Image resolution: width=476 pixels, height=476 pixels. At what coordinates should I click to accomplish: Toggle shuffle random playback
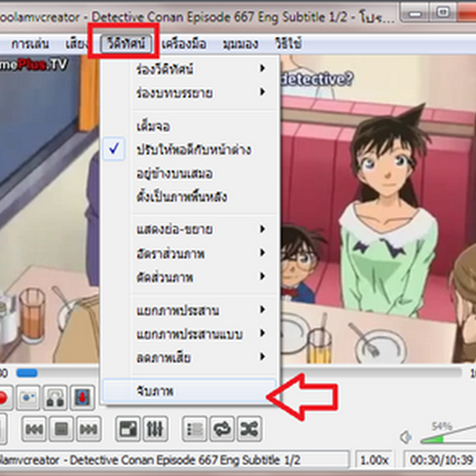point(249,429)
